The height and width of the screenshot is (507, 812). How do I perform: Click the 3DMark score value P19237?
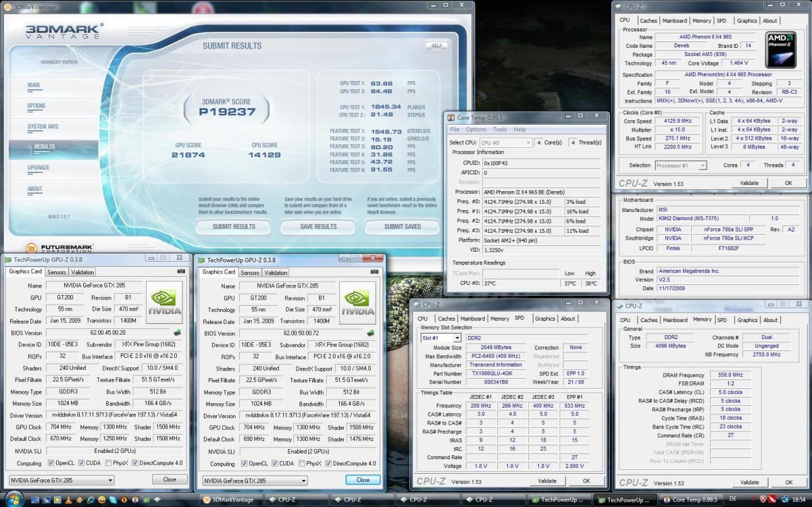(x=227, y=112)
